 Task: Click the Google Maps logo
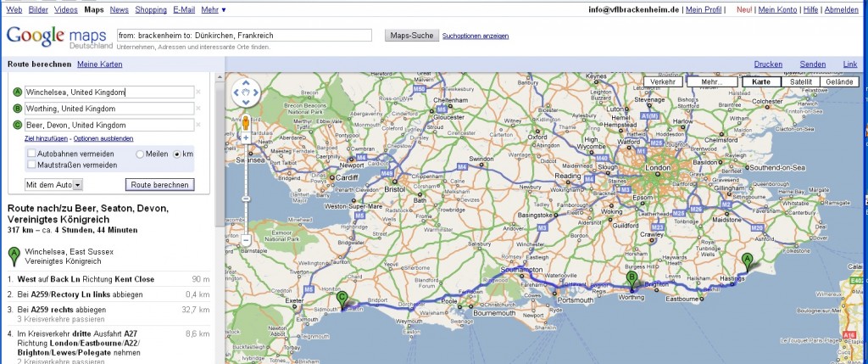pos(59,37)
